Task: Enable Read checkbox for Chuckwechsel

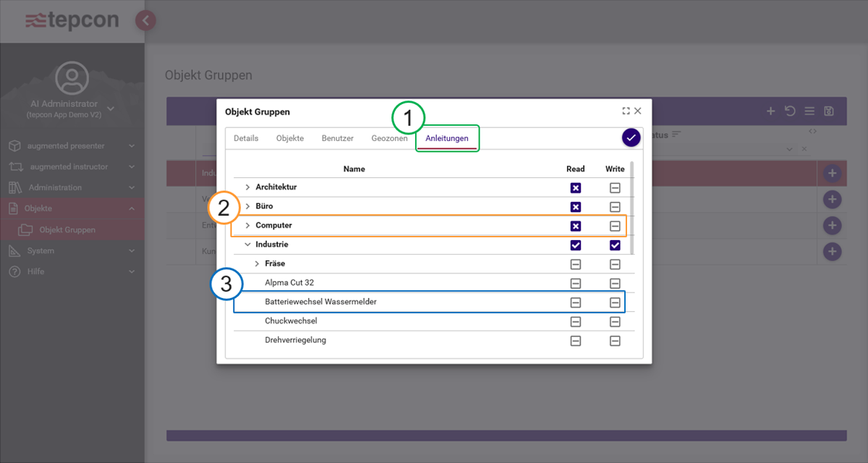Action: (576, 321)
